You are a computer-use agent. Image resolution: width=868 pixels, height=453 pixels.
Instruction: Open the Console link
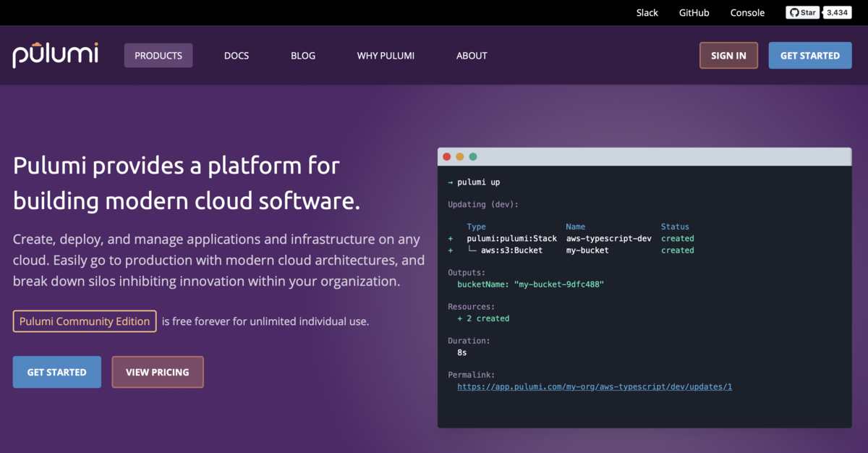click(747, 13)
